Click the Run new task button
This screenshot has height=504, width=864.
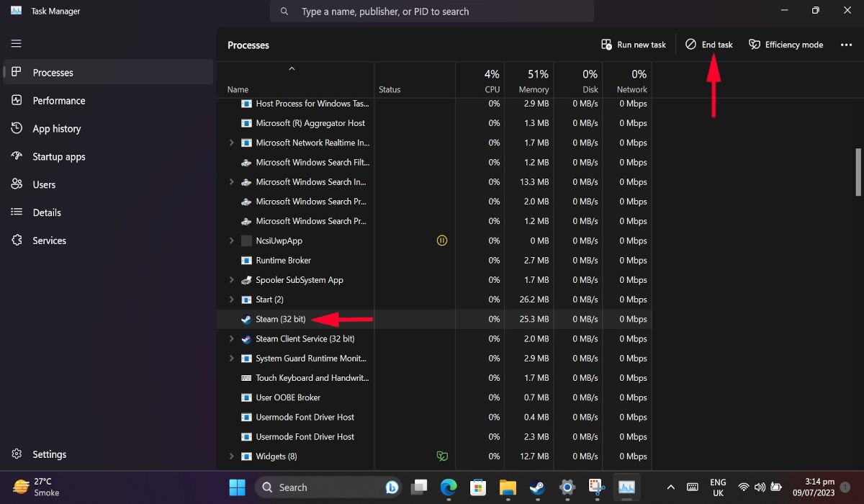[633, 44]
